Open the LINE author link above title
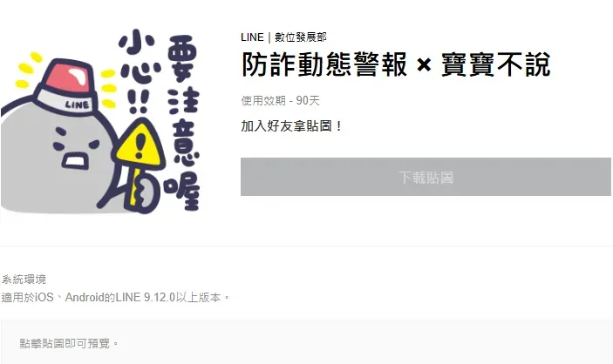The width and height of the screenshot is (613, 364). pyautogui.click(x=252, y=37)
